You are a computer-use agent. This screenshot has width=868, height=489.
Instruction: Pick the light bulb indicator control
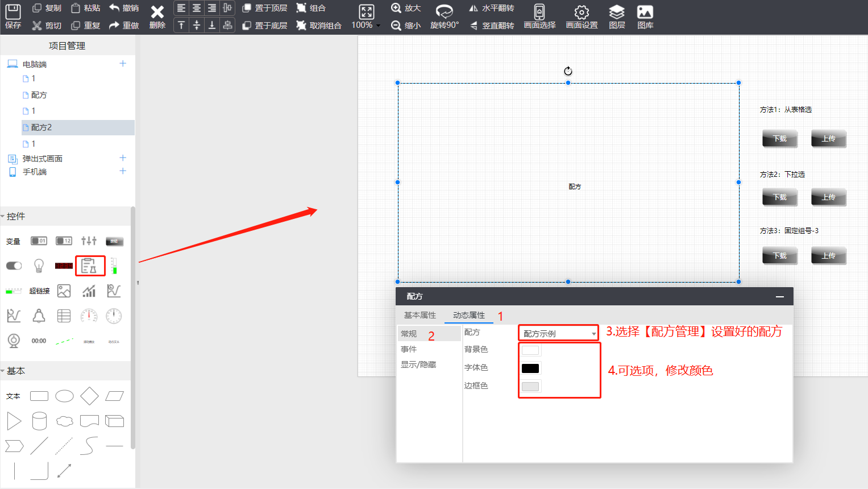[x=39, y=266]
